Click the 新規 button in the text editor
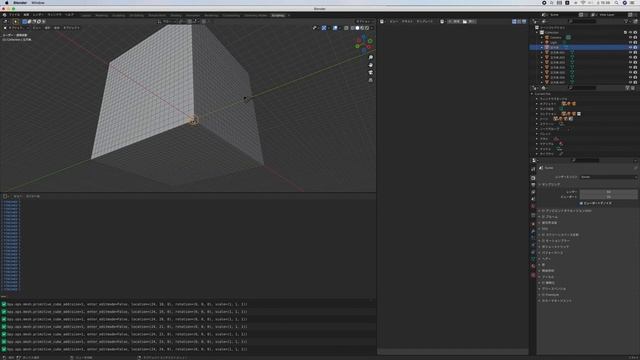The width and height of the screenshot is (640, 360). click(x=454, y=21)
